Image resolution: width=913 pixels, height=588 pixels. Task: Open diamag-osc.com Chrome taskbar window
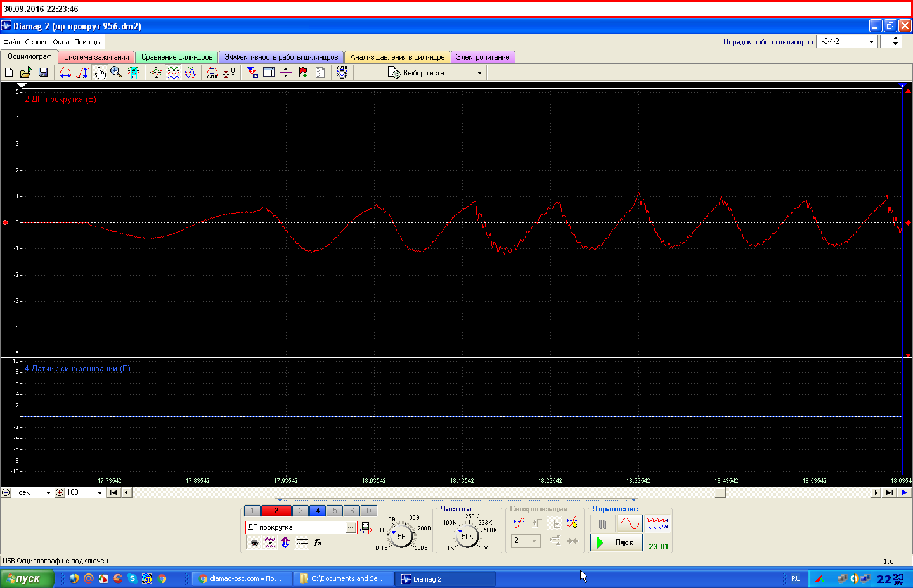click(x=242, y=578)
